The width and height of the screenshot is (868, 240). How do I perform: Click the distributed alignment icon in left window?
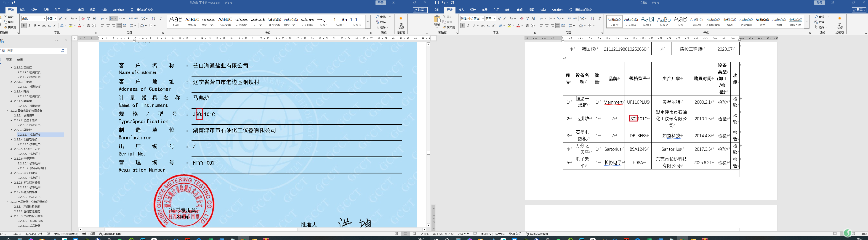click(x=125, y=26)
